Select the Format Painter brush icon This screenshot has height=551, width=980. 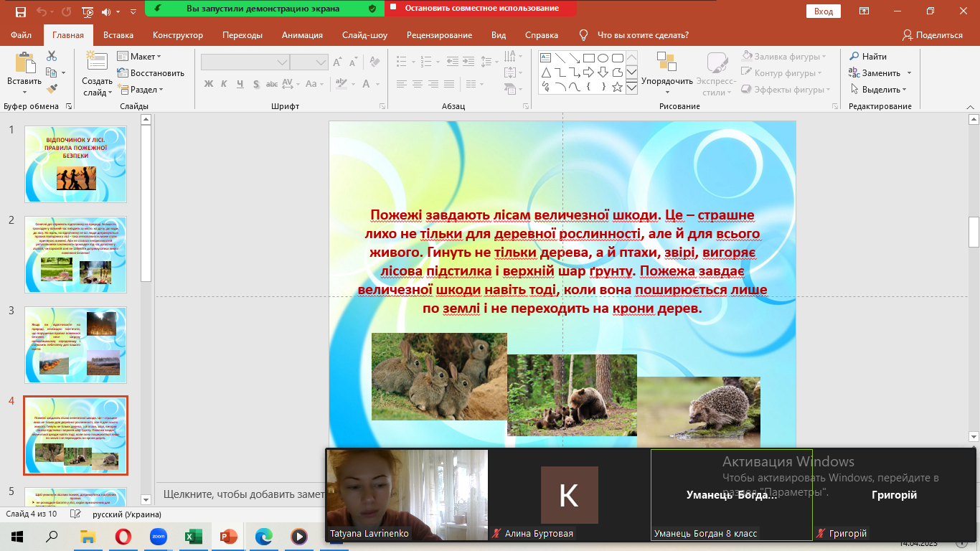52,89
